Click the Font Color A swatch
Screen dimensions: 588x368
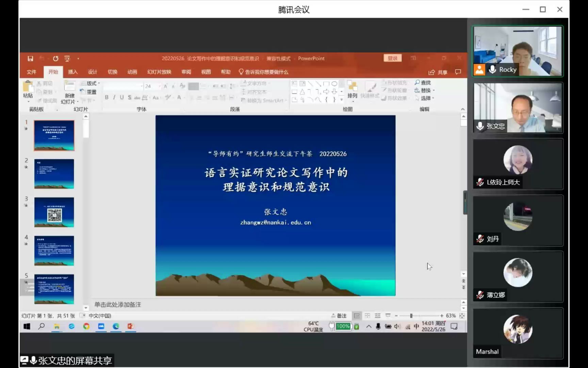179,97
